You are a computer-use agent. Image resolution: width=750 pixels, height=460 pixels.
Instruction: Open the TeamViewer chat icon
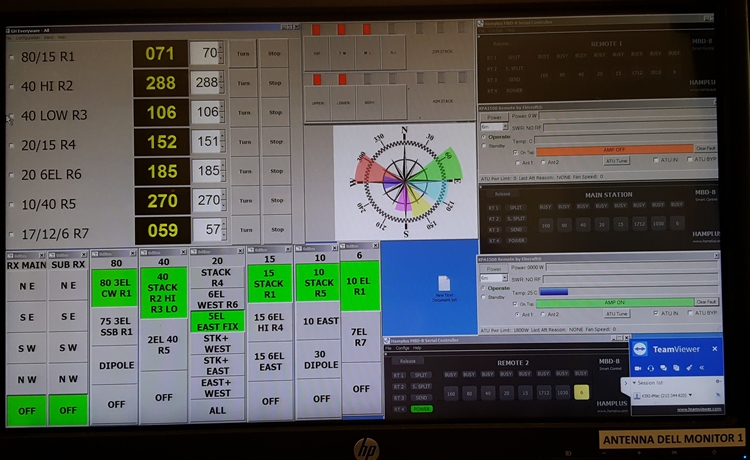coord(663,368)
